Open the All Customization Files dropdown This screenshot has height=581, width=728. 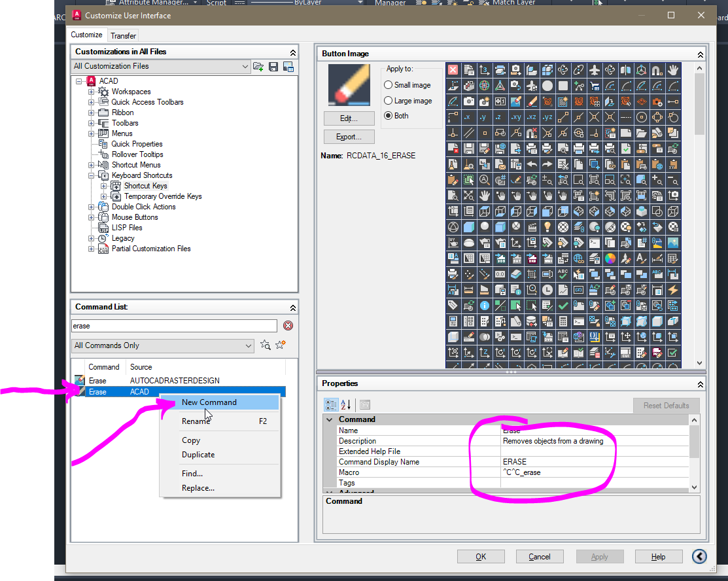(161, 67)
